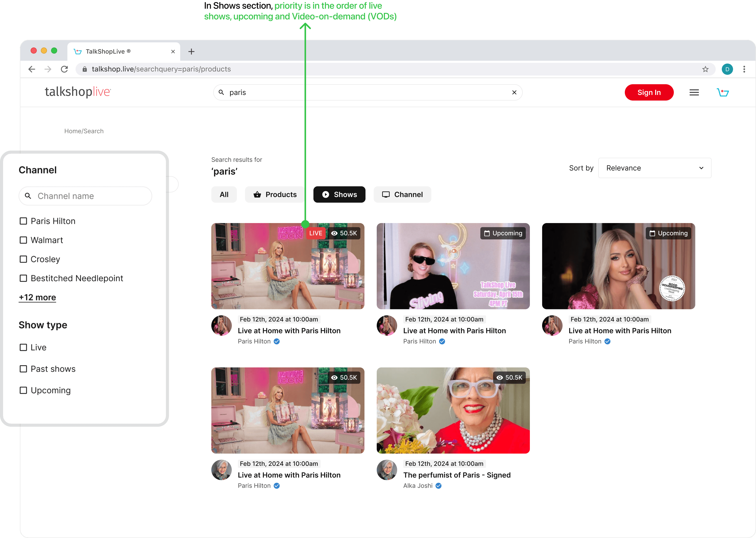
Task: Clear the paris search text
Action: coord(514,92)
